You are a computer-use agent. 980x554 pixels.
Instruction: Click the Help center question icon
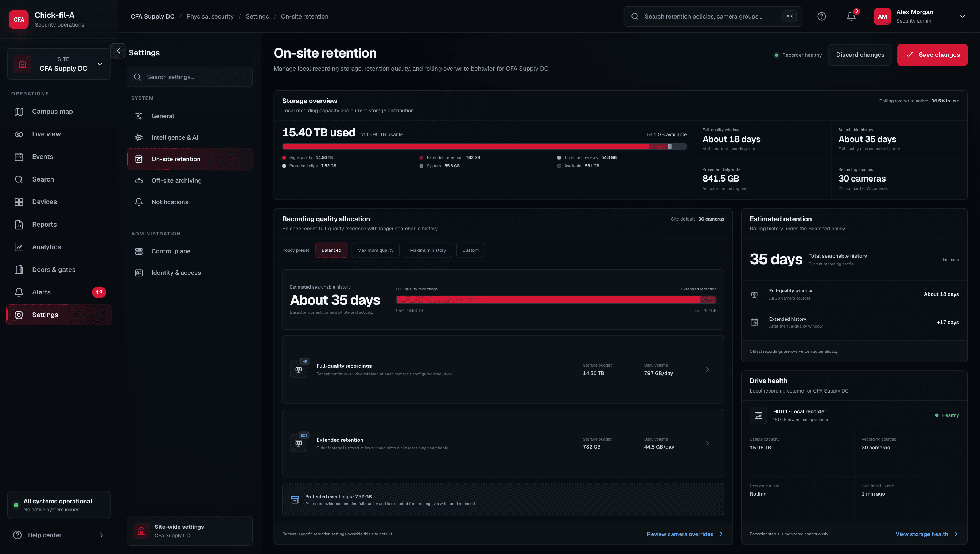click(x=17, y=535)
